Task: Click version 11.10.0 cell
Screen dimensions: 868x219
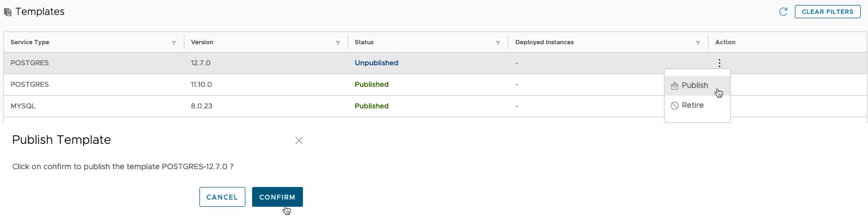Action: pos(202,85)
